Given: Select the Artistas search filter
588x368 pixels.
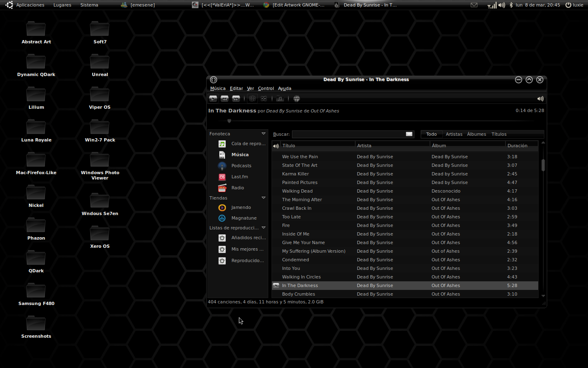Looking at the screenshot, I should coord(454,134).
